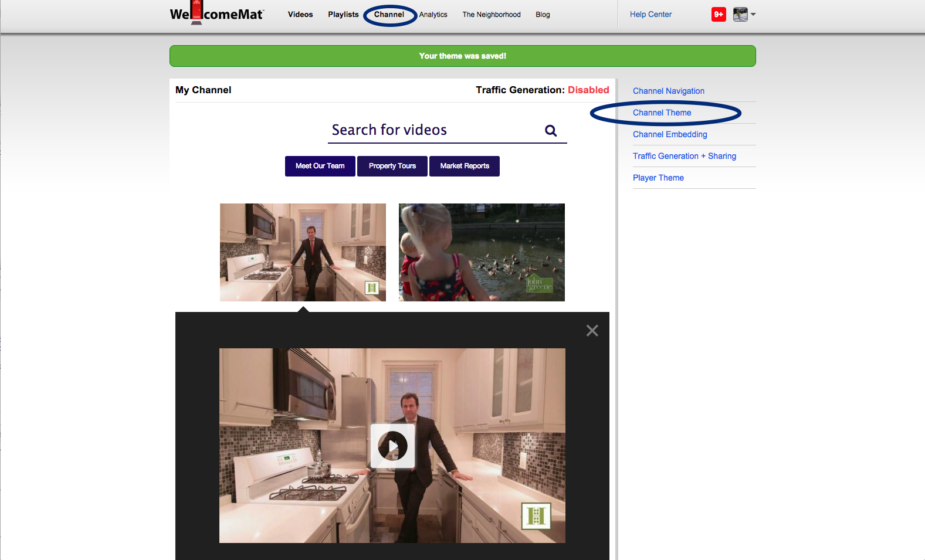The image size is (925, 560).
Task: Click the Search for videos field
Action: pos(434,130)
